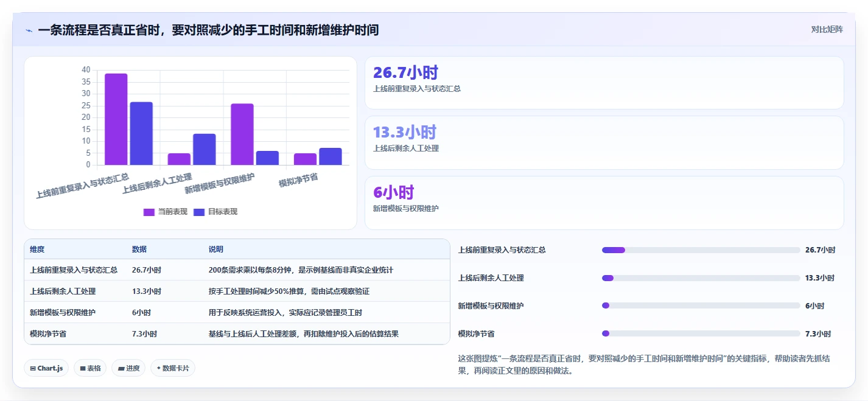Click the purple bar for 新增模板与权限维护
Screen dimensions: 868x401
pos(242,134)
